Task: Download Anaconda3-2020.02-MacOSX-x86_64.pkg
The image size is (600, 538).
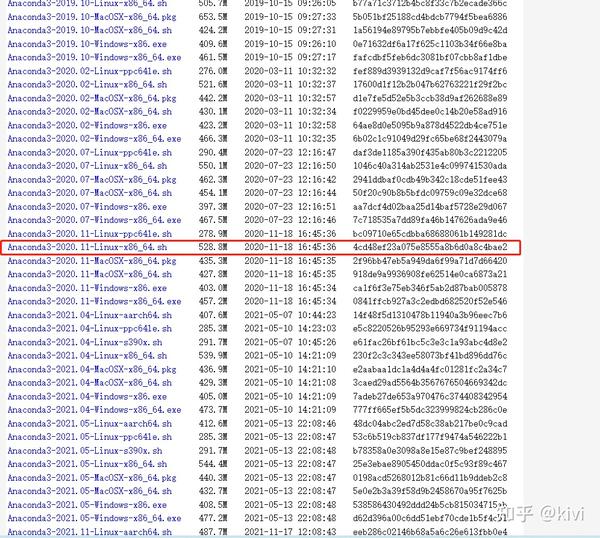Action: click(x=92, y=99)
